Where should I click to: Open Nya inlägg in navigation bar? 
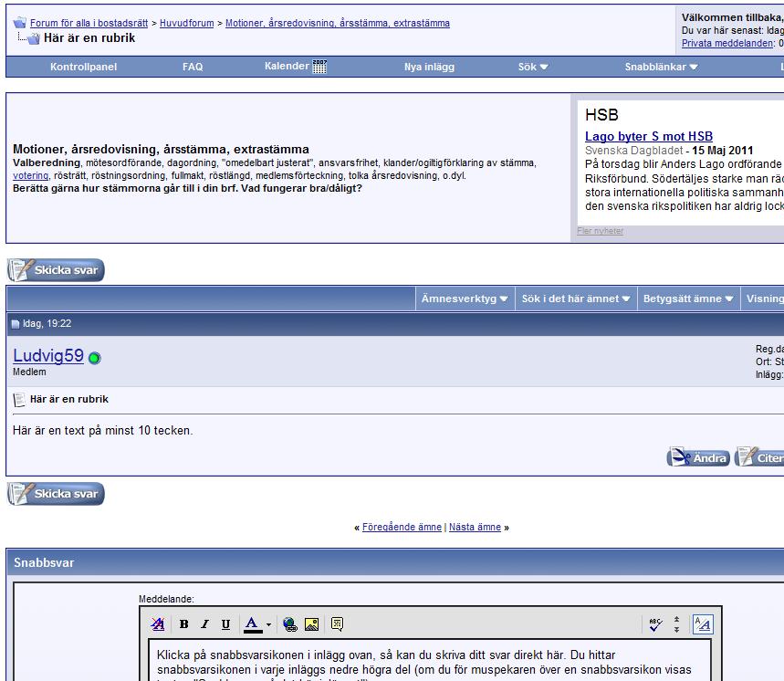click(x=430, y=67)
